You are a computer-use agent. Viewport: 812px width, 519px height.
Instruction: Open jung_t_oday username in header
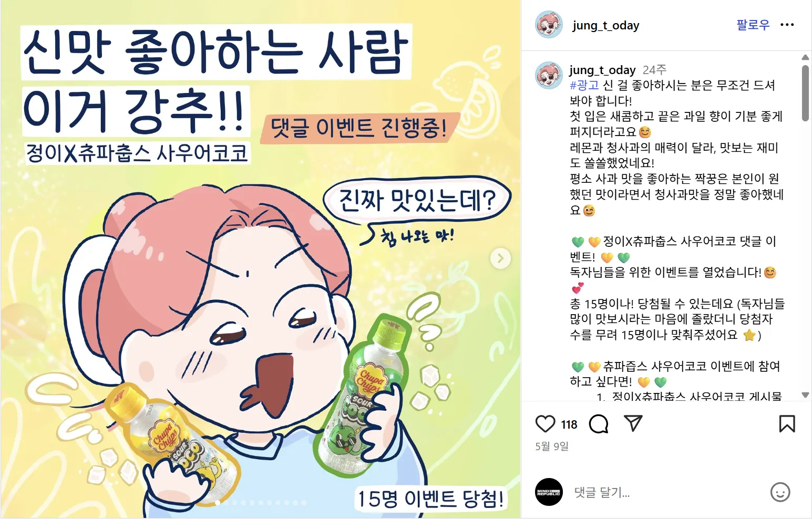606,25
